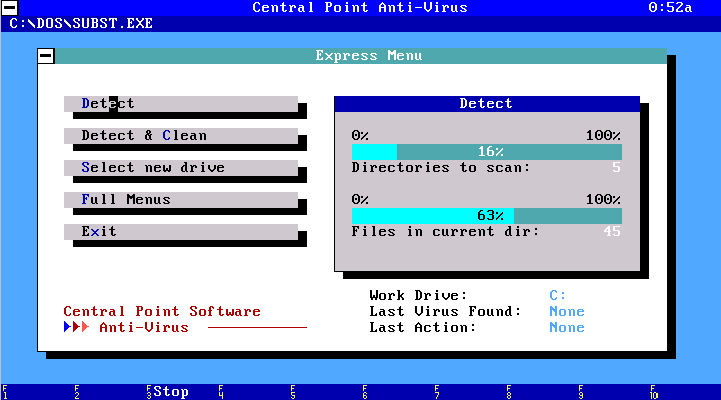Image resolution: width=721 pixels, height=400 pixels.
Task: Stop the scan with F3 Stop
Action: 168,392
